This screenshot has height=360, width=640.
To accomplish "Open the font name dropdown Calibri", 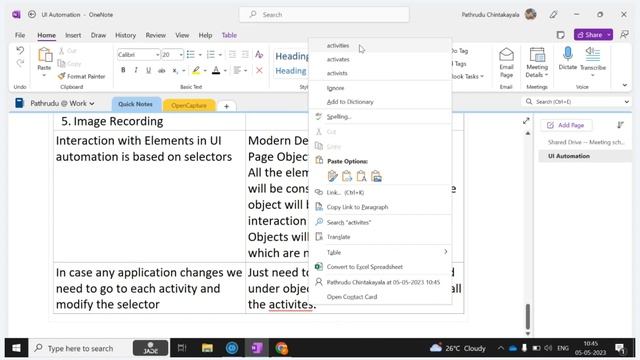I will 139,54.
